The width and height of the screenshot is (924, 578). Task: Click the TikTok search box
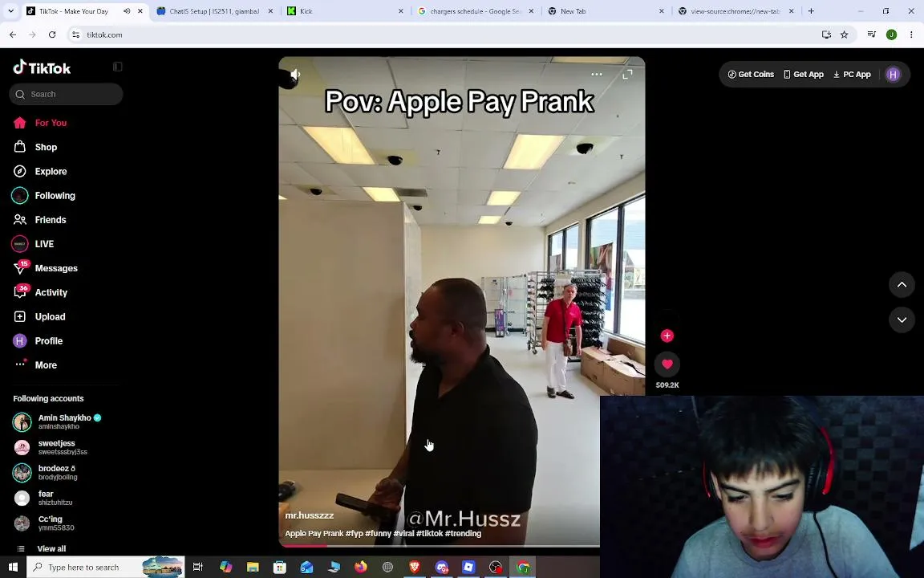tap(66, 94)
